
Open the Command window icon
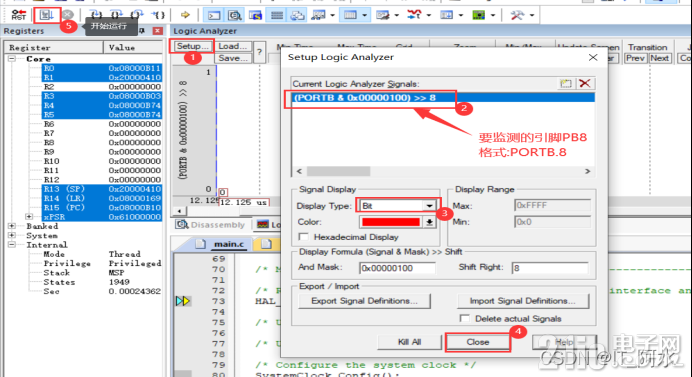tap(214, 15)
